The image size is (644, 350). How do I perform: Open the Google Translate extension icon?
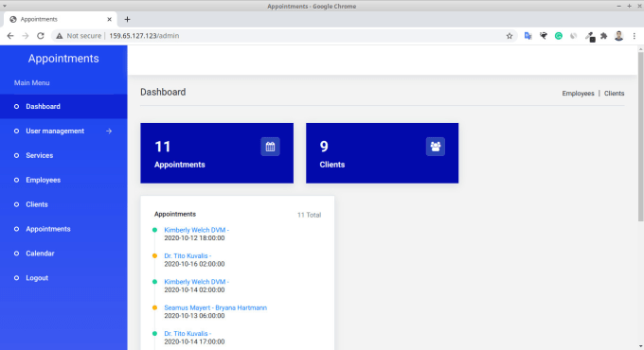pos(528,36)
